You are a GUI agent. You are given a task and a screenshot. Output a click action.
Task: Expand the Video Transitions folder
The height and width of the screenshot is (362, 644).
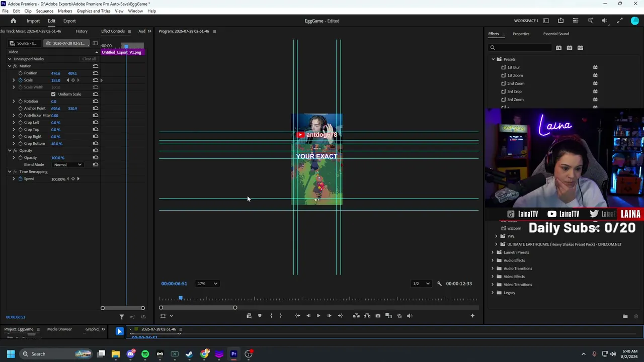(x=493, y=285)
